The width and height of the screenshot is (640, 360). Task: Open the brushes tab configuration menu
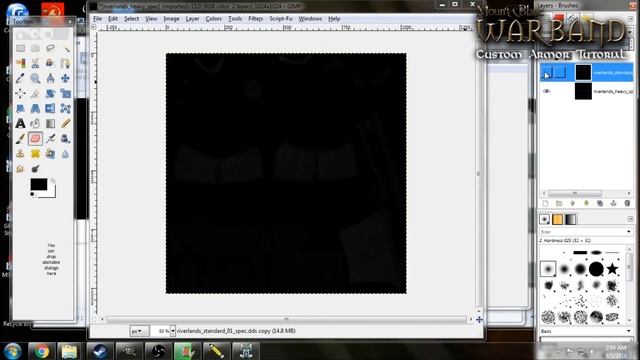pos(631,219)
